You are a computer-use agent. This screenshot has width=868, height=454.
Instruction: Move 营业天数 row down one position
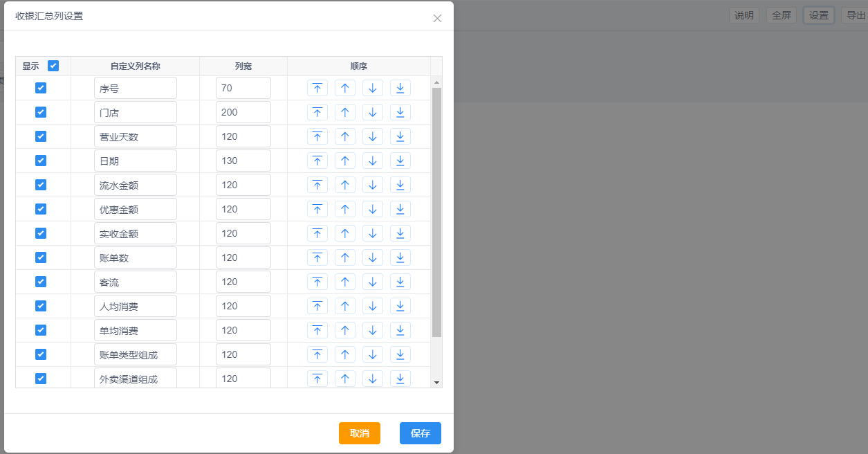(373, 136)
